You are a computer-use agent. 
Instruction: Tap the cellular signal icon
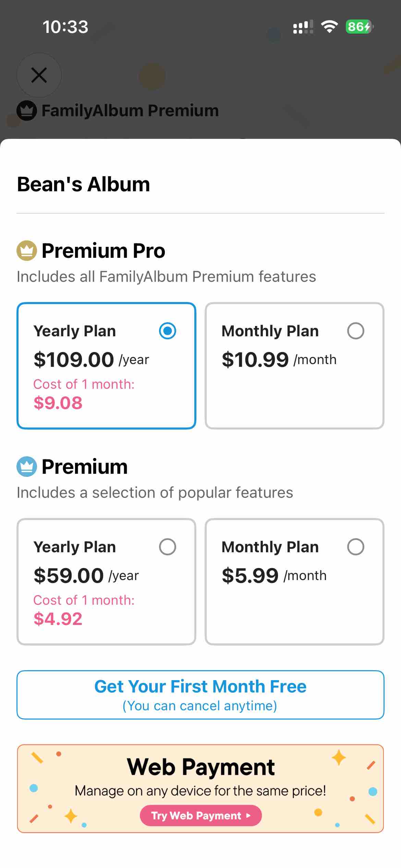click(x=303, y=27)
